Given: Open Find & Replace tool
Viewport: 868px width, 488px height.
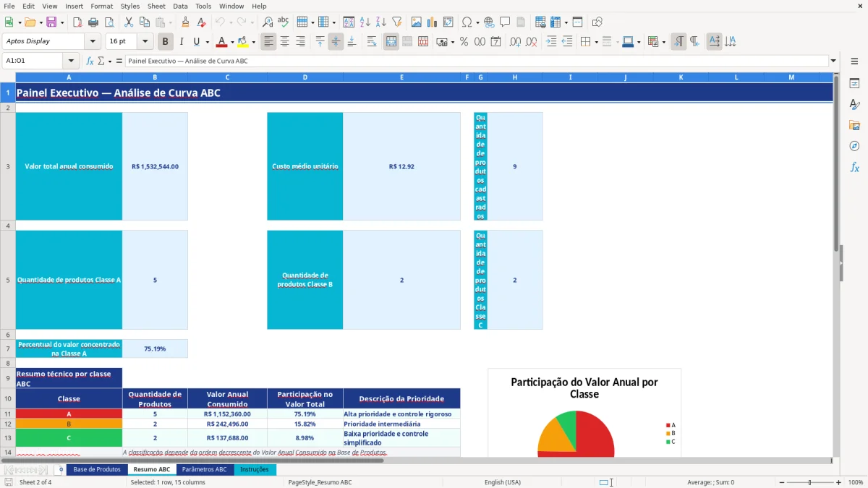Looking at the screenshot, I should point(268,22).
